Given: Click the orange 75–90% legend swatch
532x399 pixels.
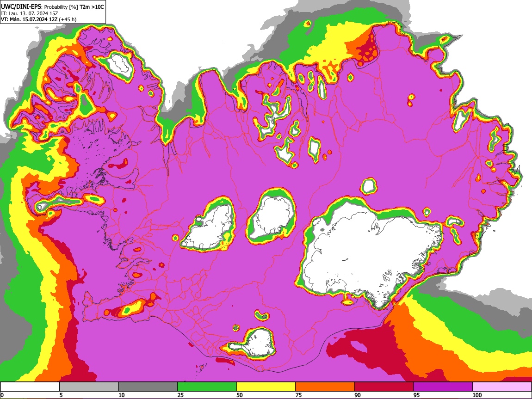Looking at the screenshot, I should [325, 387].
